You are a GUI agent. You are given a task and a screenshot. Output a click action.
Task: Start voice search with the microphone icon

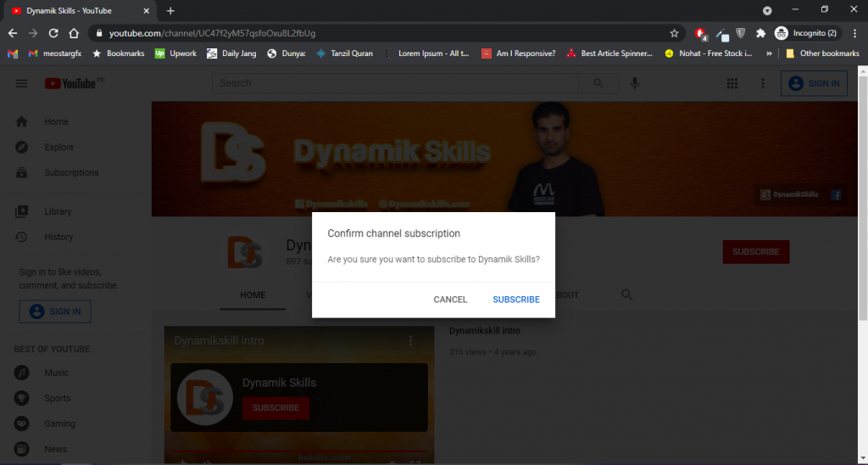[x=635, y=83]
